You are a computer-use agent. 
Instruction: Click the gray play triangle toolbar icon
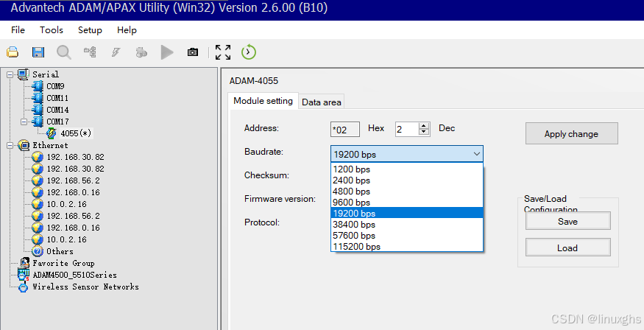tap(167, 52)
